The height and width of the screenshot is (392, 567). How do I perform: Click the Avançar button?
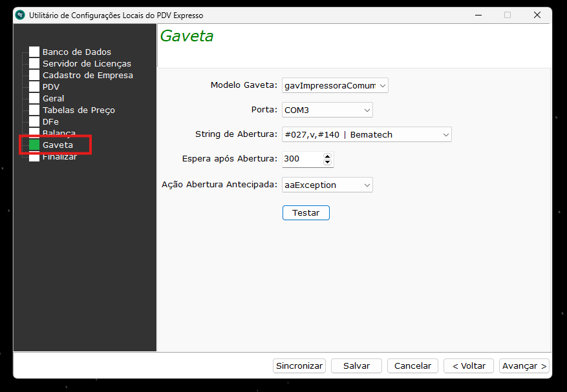pos(524,366)
